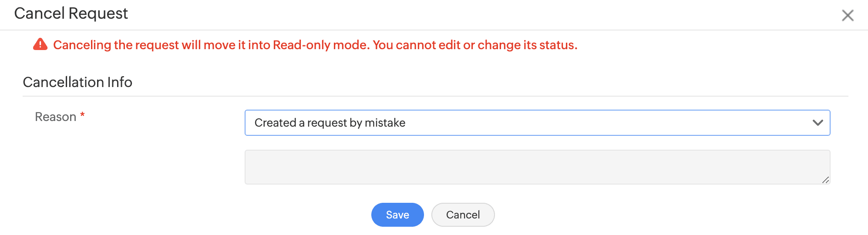Image resolution: width=868 pixels, height=235 pixels.
Task: Save the cancellation request
Action: (x=397, y=215)
